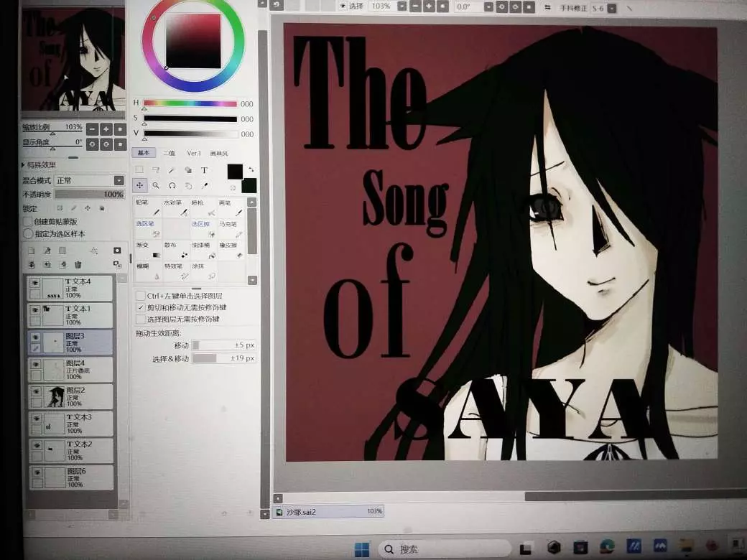Check 选择图层无需按修饰键 option
The width and height of the screenshot is (747, 560).
140,319
